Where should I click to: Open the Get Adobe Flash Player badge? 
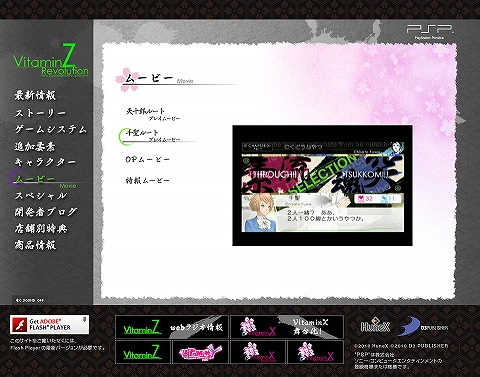coord(49,324)
